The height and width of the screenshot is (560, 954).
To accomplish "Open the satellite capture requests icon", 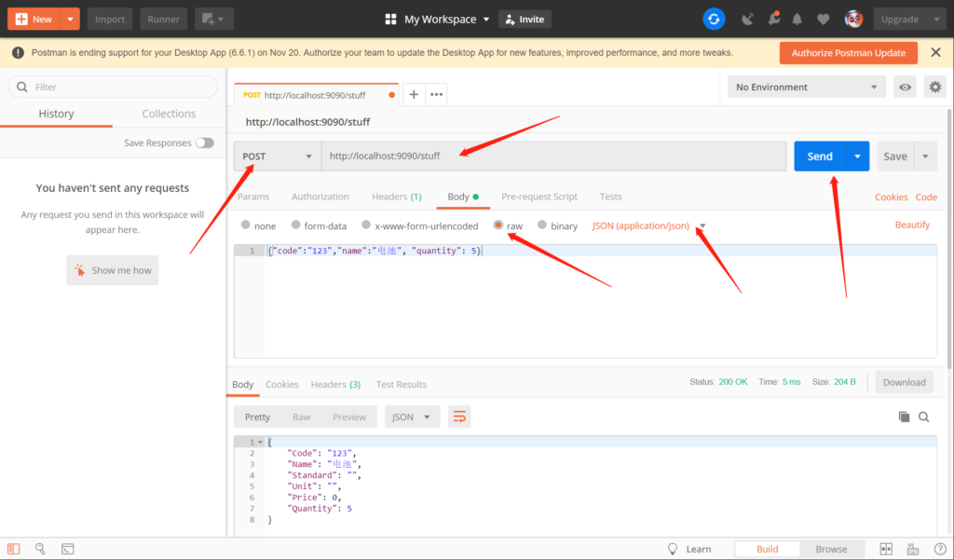I will coord(748,20).
